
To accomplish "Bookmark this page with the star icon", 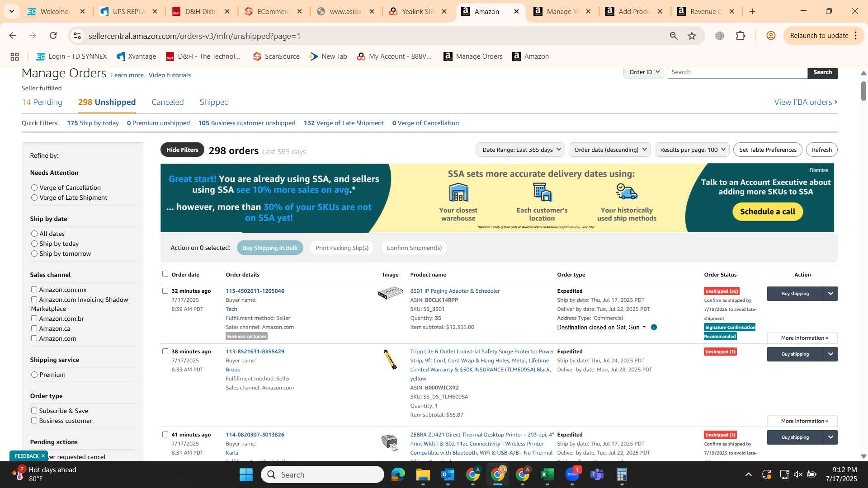I will 692,36.
